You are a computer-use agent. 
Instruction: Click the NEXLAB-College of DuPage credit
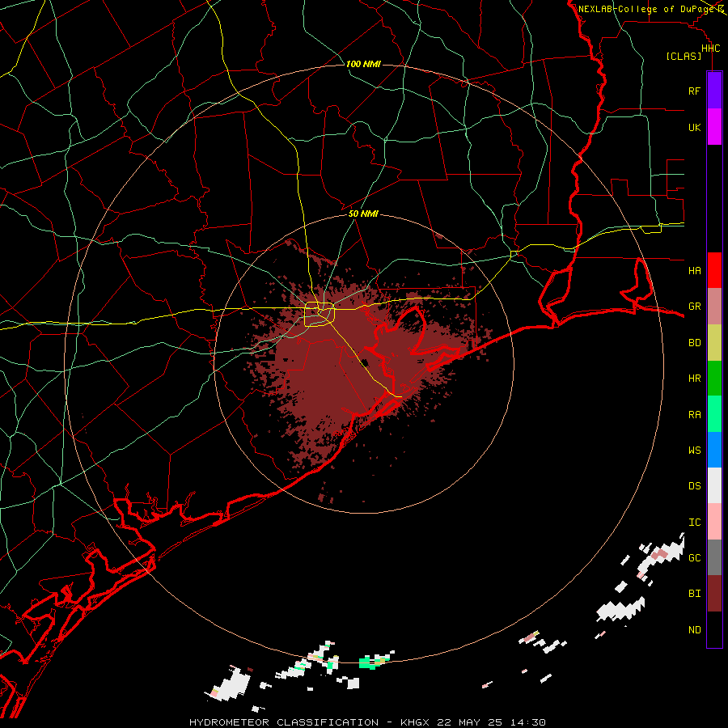click(646, 9)
